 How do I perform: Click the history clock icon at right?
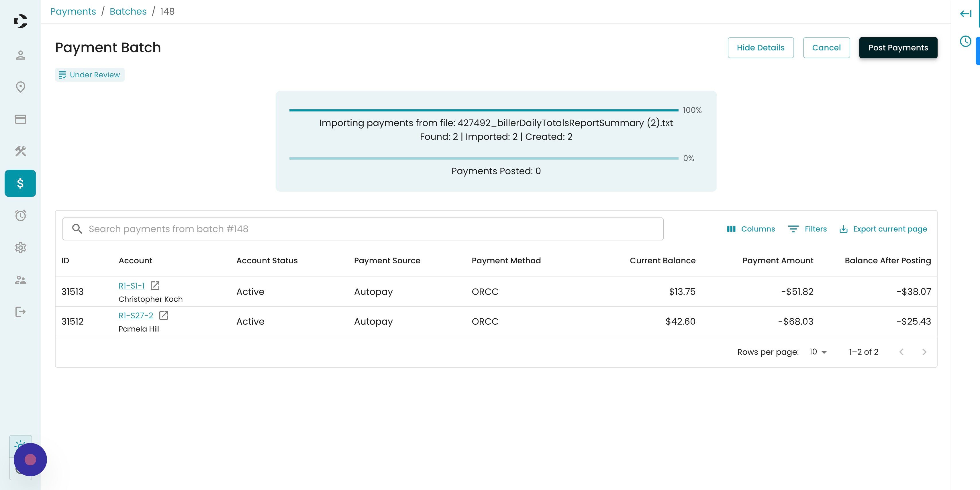965,41
